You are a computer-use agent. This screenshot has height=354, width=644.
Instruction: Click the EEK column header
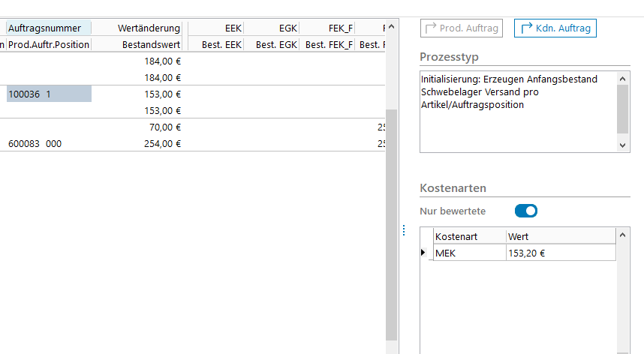pyautogui.click(x=215, y=28)
